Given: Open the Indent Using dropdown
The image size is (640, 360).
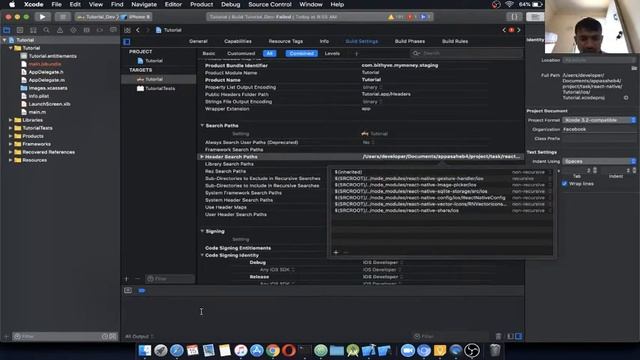Looking at the screenshot, I should 599,161.
